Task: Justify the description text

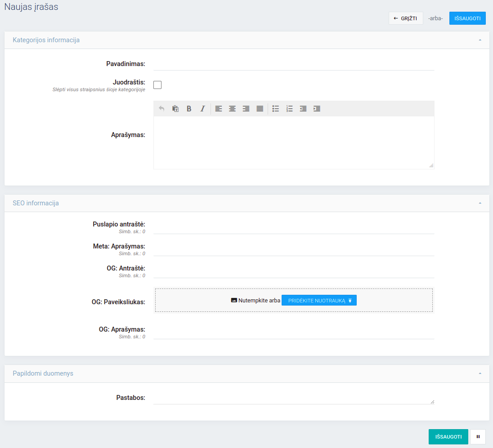Action: (260, 109)
